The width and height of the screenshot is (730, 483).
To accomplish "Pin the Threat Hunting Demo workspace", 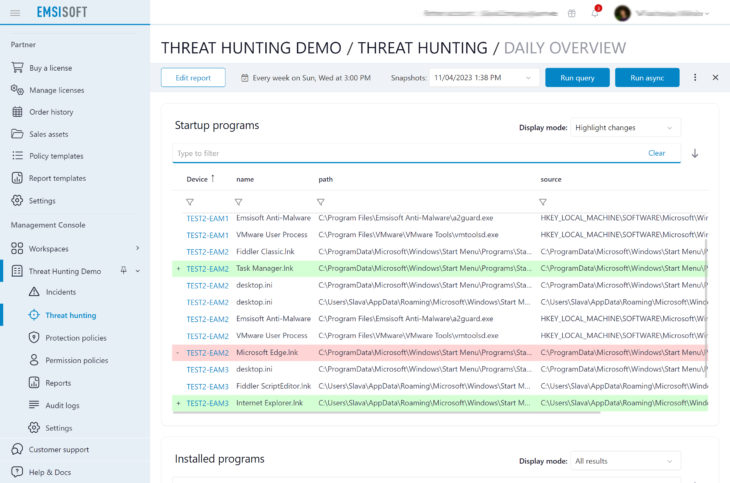I will tap(123, 270).
